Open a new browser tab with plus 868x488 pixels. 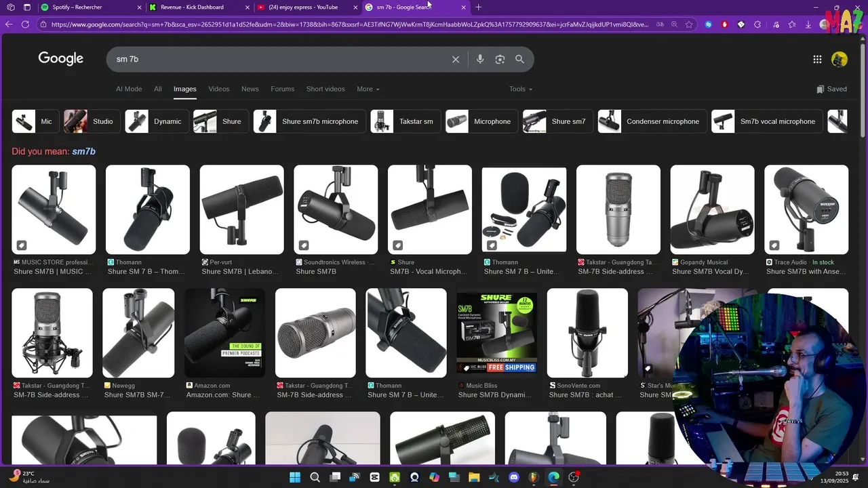coord(478,7)
